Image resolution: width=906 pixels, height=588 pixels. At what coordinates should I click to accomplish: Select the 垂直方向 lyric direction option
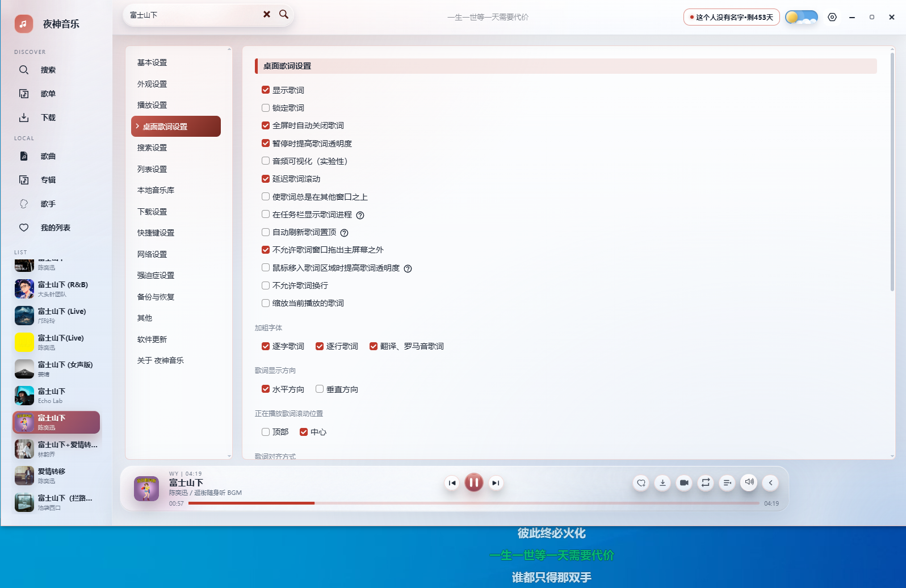point(320,389)
